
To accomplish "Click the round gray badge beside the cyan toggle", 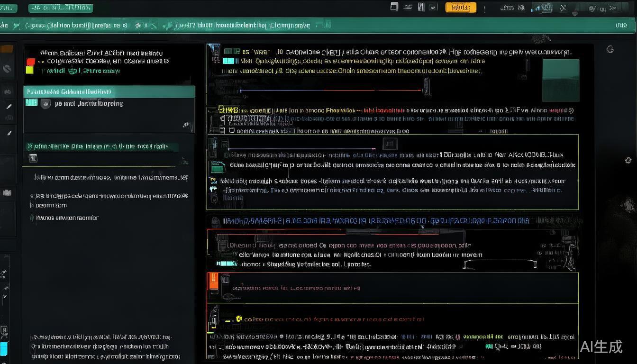I will point(45,103).
